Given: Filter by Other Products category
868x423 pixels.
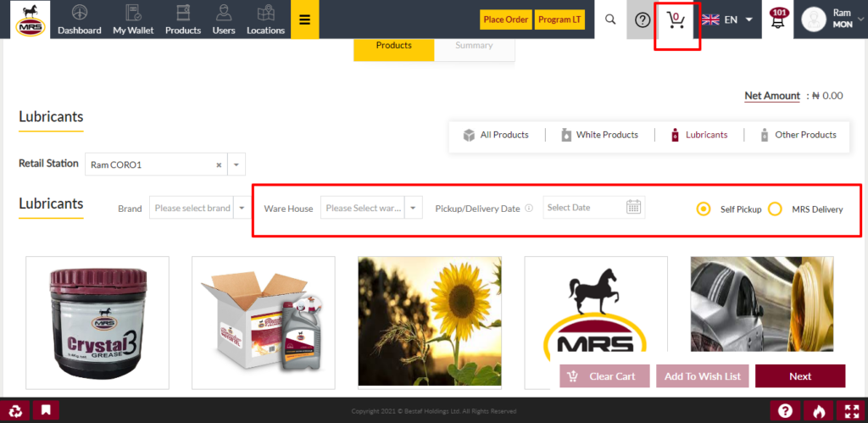Looking at the screenshot, I should click(798, 135).
